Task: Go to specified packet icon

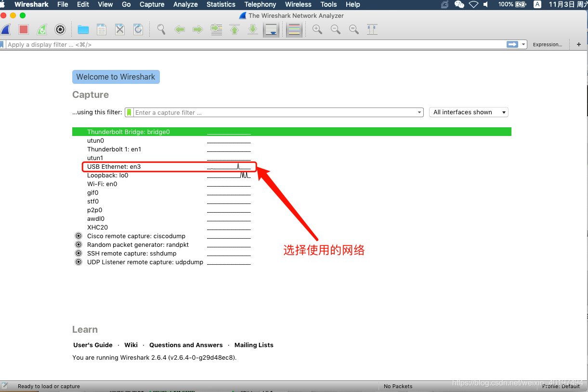Action: point(216,29)
